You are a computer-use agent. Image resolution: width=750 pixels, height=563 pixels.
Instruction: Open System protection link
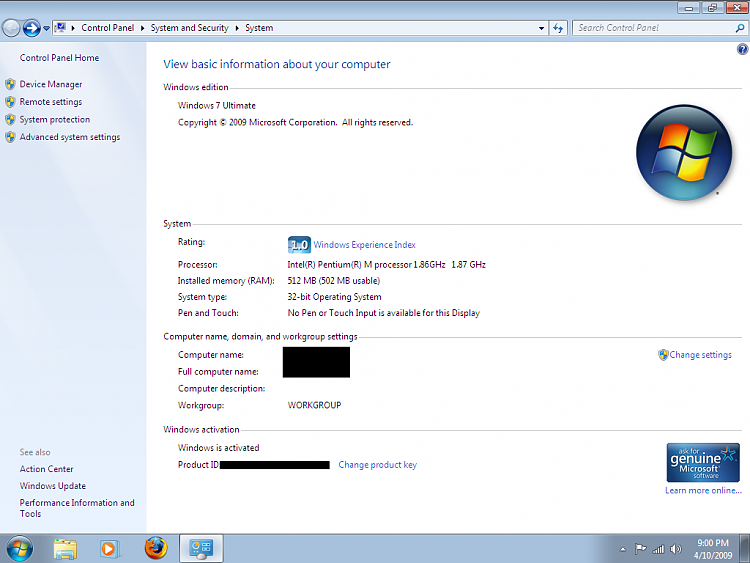tap(55, 120)
